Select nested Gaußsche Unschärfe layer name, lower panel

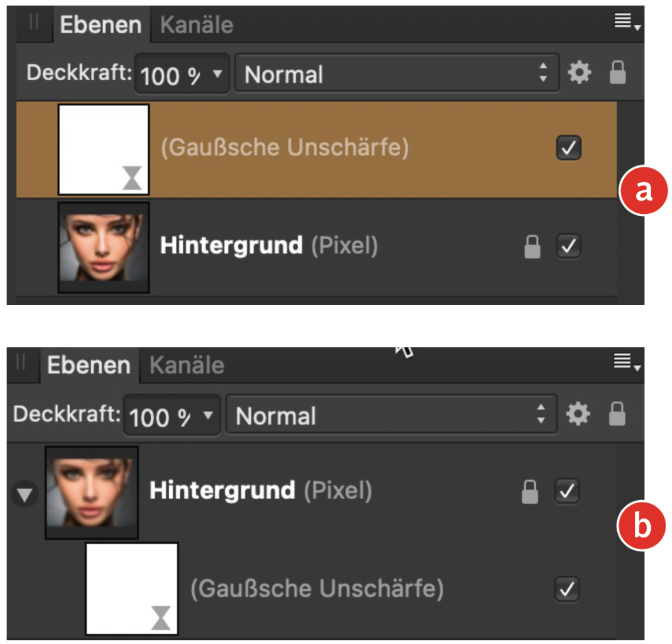pyautogui.click(x=317, y=589)
